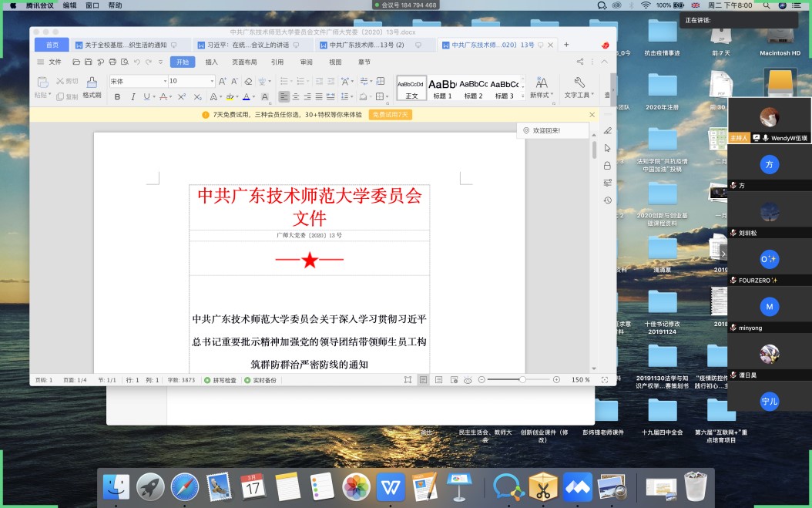The height and width of the screenshot is (508, 812).
Task: Open the 文字工具 dropdown
Action: [578, 87]
